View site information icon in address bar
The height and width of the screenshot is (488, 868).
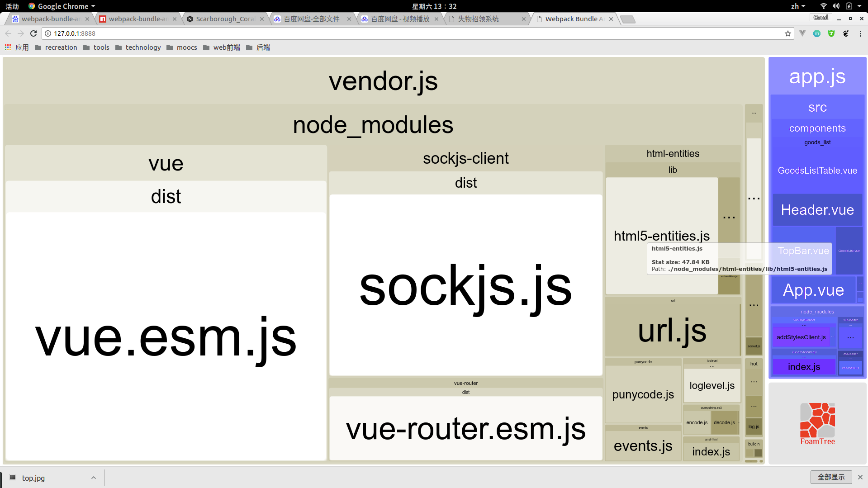point(48,33)
